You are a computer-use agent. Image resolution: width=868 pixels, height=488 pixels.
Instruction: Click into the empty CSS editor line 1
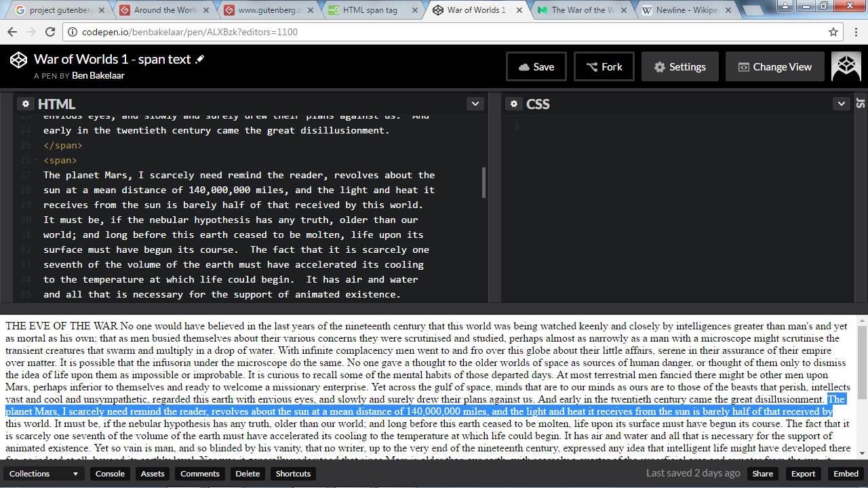click(678, 126)
